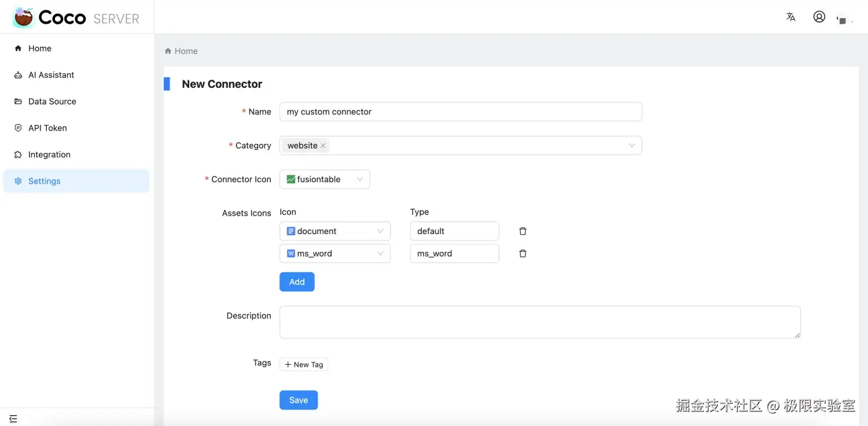Viewport: 868px width, 426px height.
Task: Click the language translation icon
Action: (x=790, y=17)
